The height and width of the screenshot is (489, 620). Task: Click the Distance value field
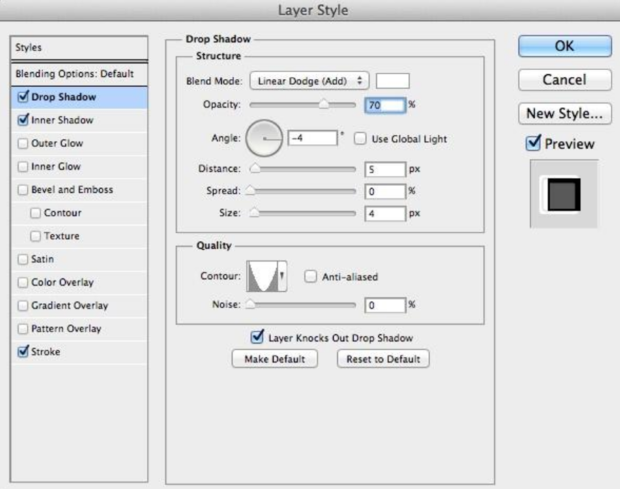(385, 169)
